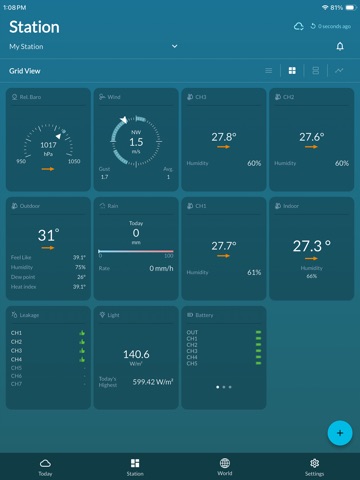Tap the Outdoor Humidity 75% row
The height and width of the screenshot is (480, 360).
pos(48,267)
